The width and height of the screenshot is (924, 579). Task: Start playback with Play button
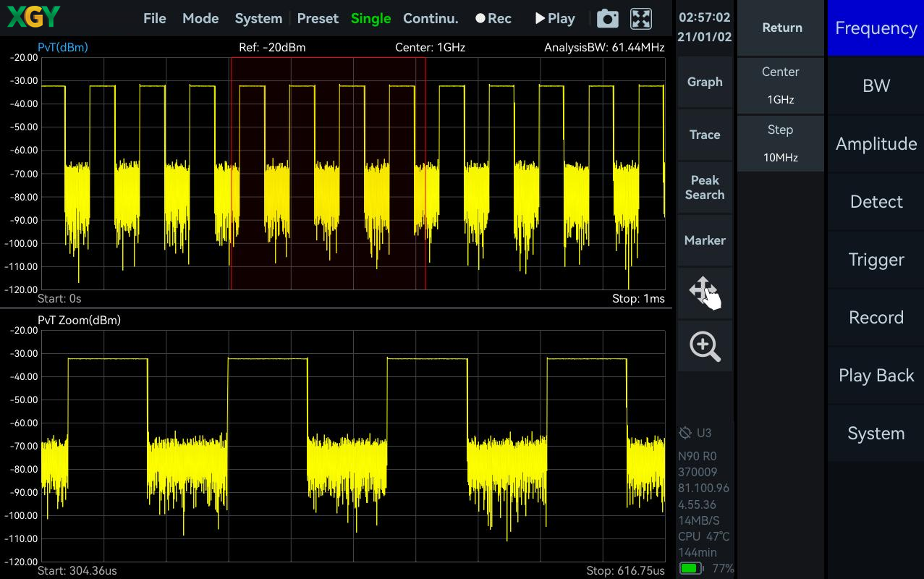(x=555, y=19)
